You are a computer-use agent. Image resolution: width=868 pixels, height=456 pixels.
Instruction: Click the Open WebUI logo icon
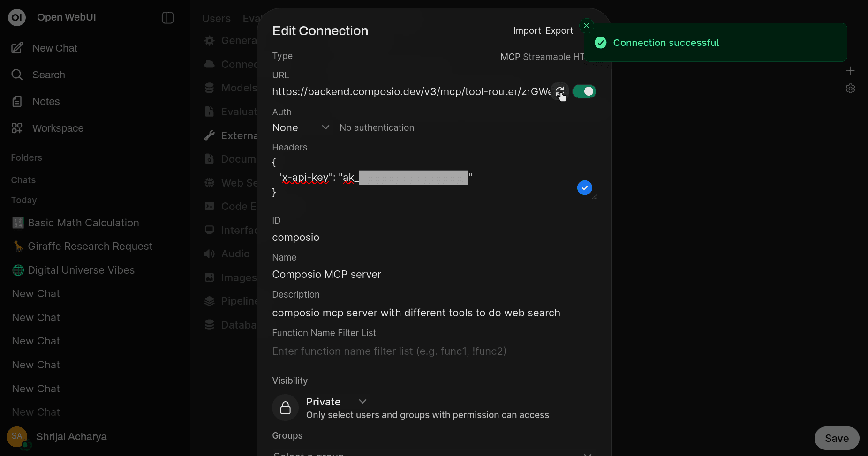[x=17, y=17]
